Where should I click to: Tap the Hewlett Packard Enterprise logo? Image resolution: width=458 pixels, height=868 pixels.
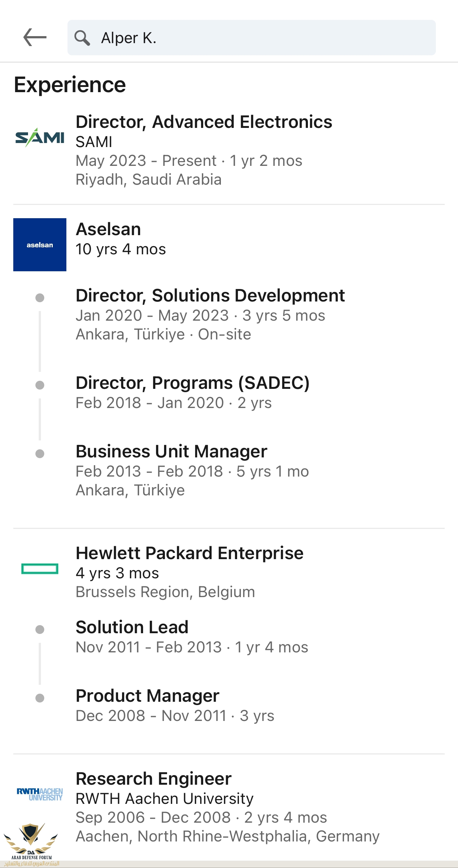40,569
